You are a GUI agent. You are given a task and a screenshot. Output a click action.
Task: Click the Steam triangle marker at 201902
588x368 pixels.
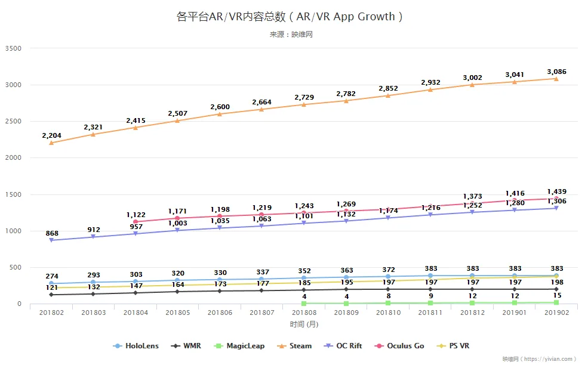[x=556, y=79]
